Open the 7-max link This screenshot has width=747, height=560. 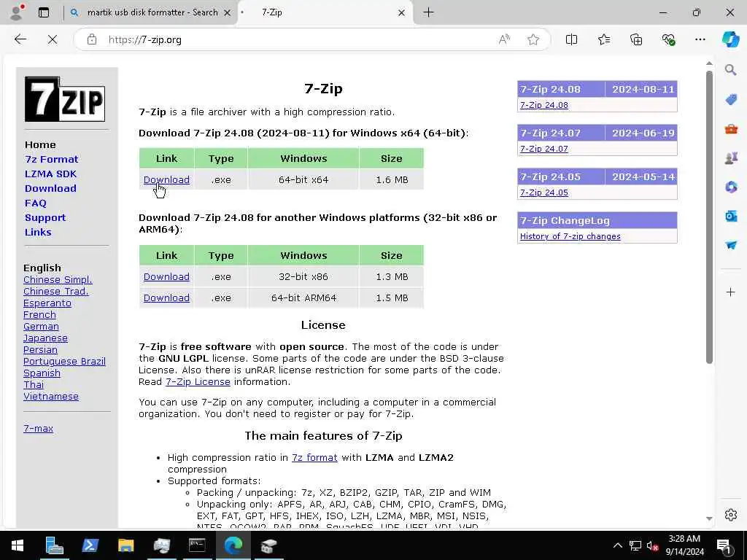coord(38,428)
